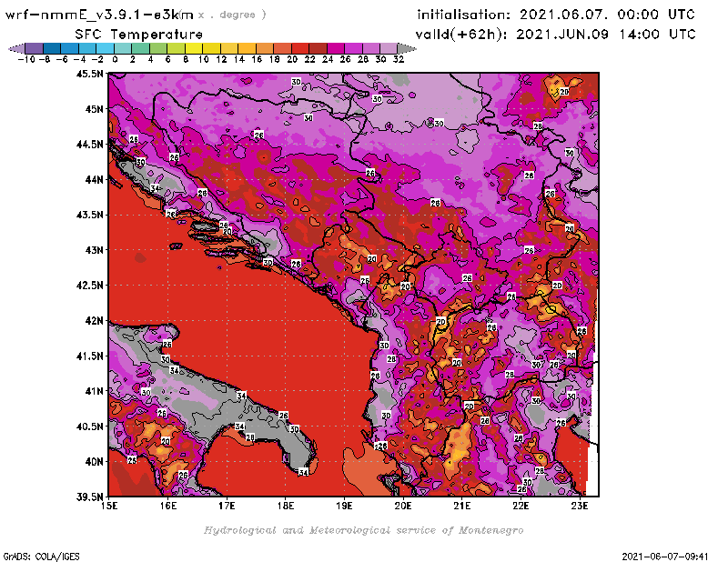Select the orange 14 to 16 legend swatch
Image resolution: width=728 pixels, height=562 pixels.
pyautogui.click(x=247, y=48)
